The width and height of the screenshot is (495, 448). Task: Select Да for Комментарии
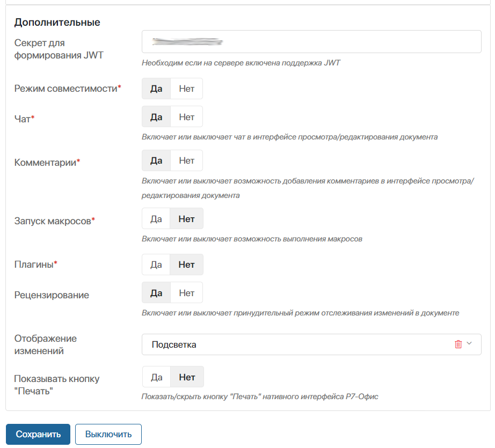pyautogui.click(x=156, y=160)
